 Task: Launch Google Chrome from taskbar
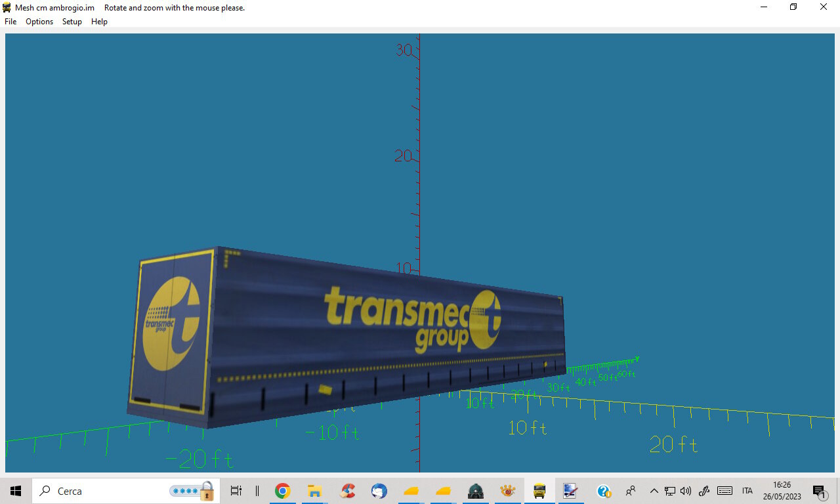283,491
